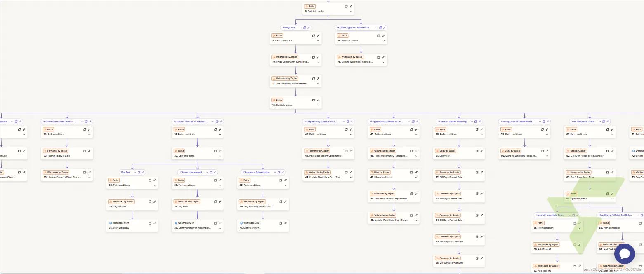The height and width of the screenshot is (274, 644).
Task: Edit step 63 Get 7 Days From Now pencil
Action: pos(613,172)
